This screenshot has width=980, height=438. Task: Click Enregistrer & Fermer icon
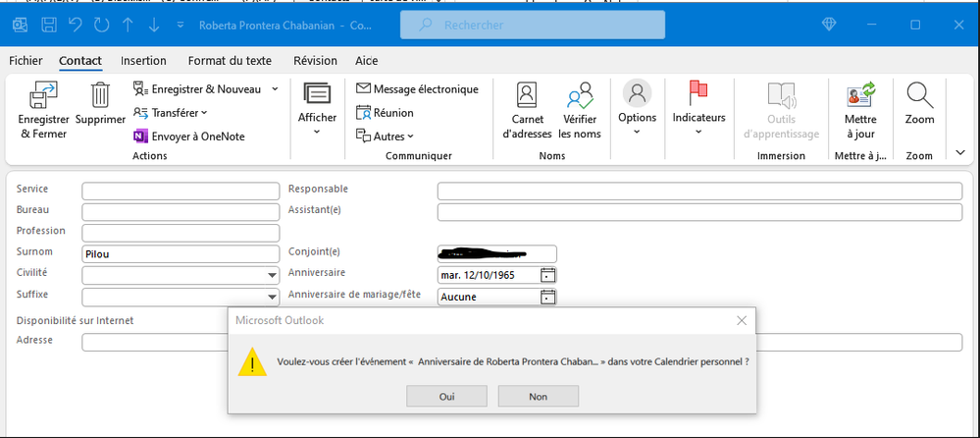click(x=44, y=95)
